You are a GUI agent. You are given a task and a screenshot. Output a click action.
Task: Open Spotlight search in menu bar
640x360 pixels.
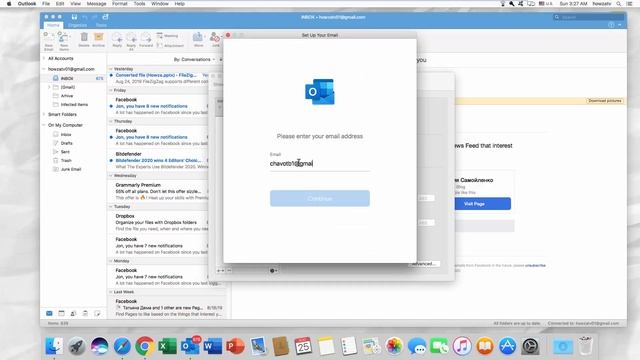pos(619,4)
